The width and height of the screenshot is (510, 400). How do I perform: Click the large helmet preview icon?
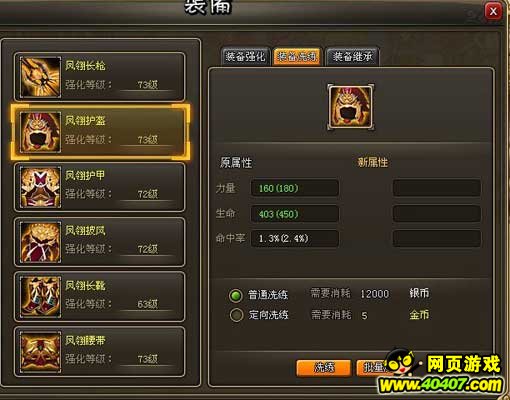coord(350,107)
